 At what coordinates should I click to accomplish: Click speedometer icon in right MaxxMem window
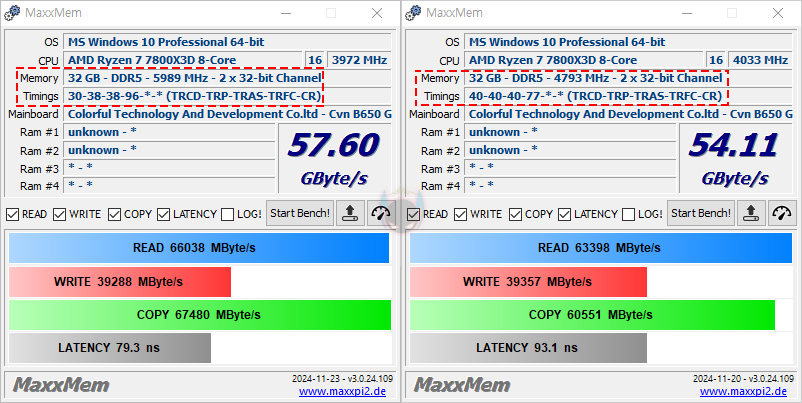782,213
